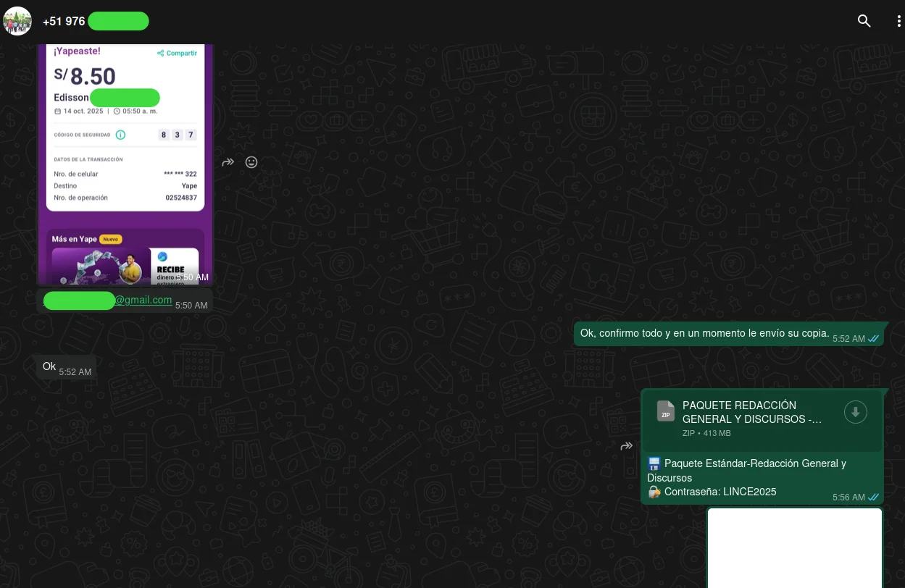
Task: Click the contact's profile avatar
Action: tap(17, 21)
